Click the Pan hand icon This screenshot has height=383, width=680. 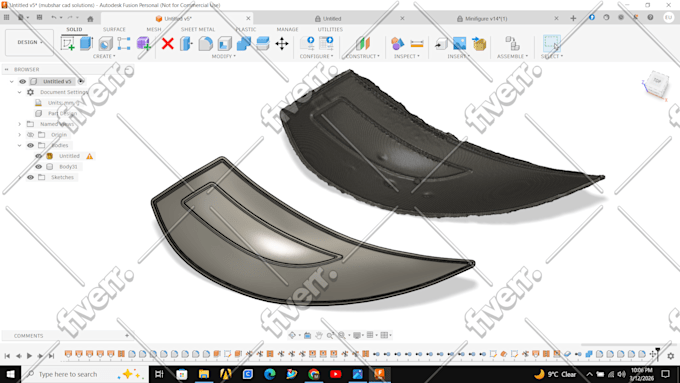click(319, 335)
